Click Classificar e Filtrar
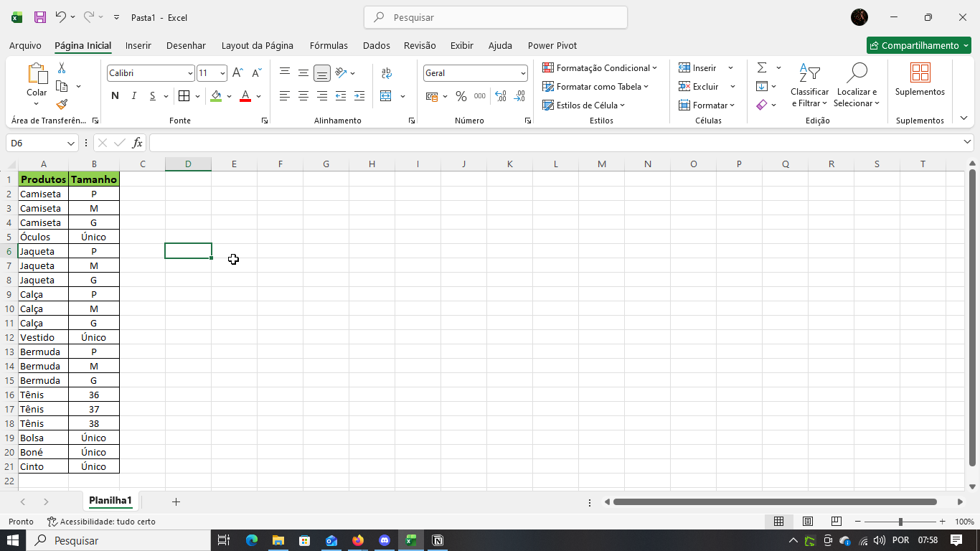Image resolution: width=980 pixels, height=551 pixels. (809, 85)
